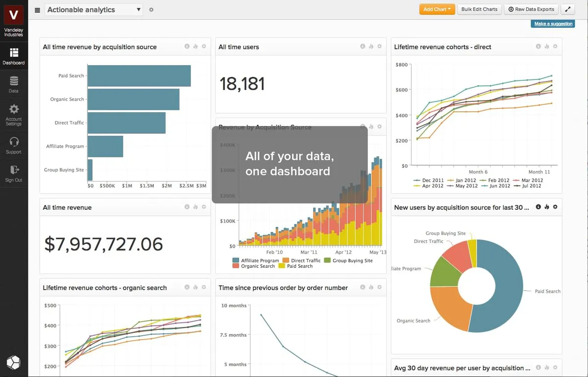Click the Make a suggestion link
Image resolution: width=588 pixels, height=377 pixels.
pyautogui.click(x=553, y=24)
